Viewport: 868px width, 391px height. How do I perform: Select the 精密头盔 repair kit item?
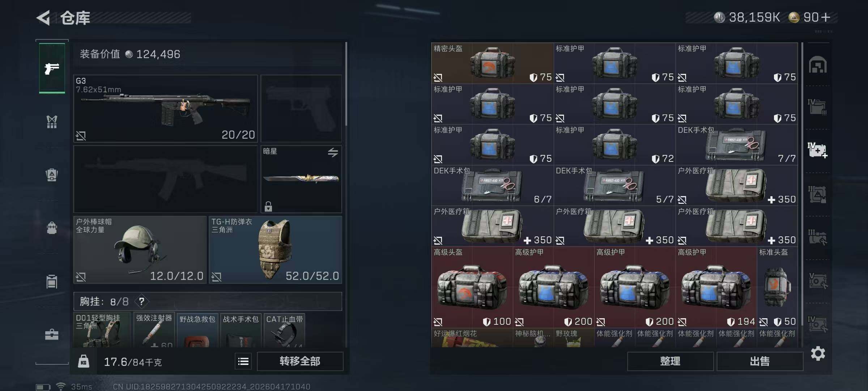[492, 63]
